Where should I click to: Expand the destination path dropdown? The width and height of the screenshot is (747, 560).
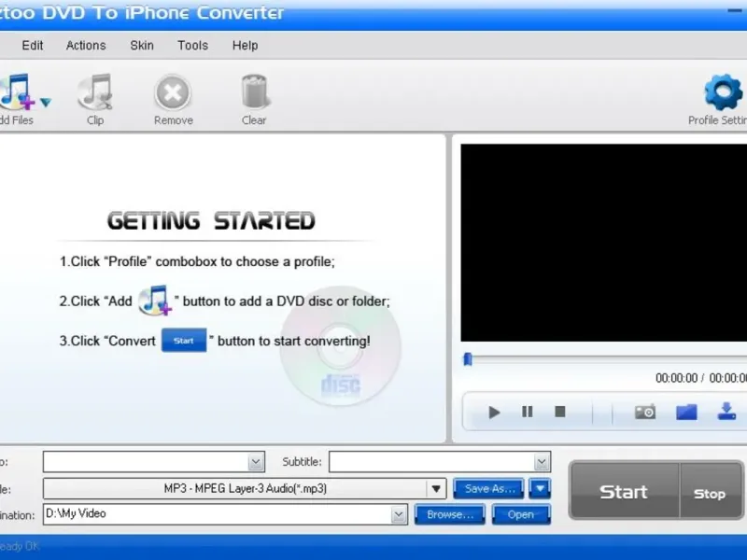click(399, 515)
